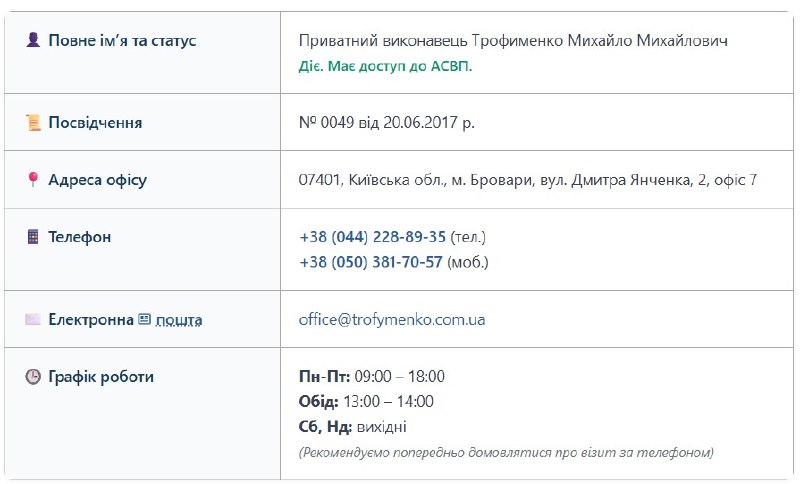Select the green status text Діє. Має доступ до АСВП.

tap(385, 66)
